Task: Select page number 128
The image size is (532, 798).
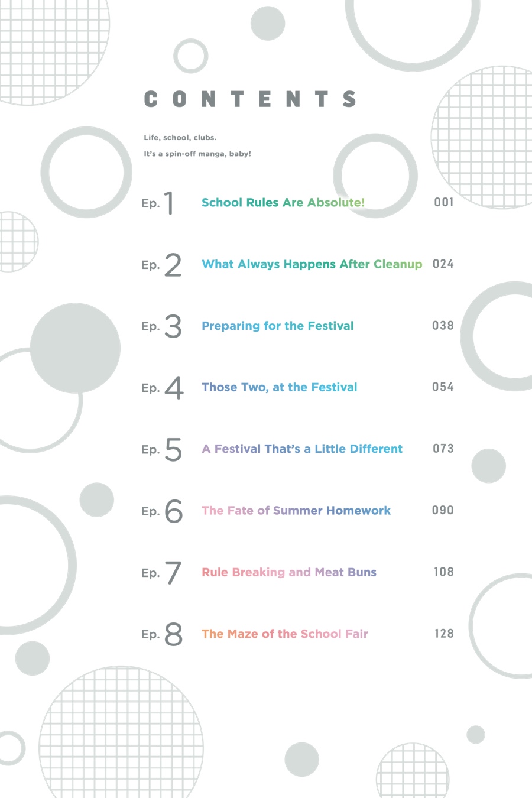Action: coord(444,634)
